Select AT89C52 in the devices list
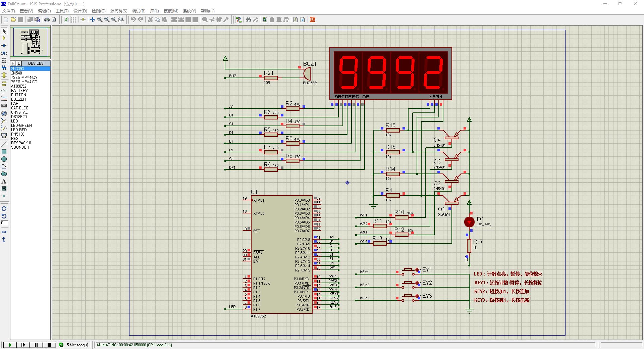Image resolution: width=644 pixels, height=349 pixels. point(19,86)
